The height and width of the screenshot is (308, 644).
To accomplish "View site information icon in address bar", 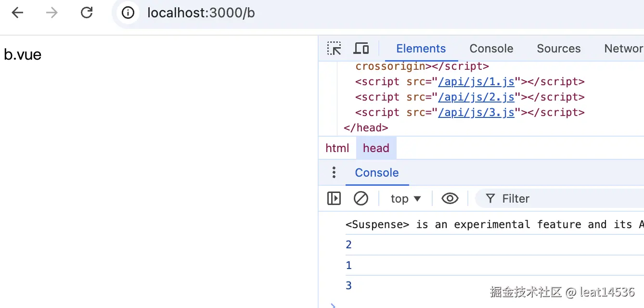I will [x=128, y=13].
